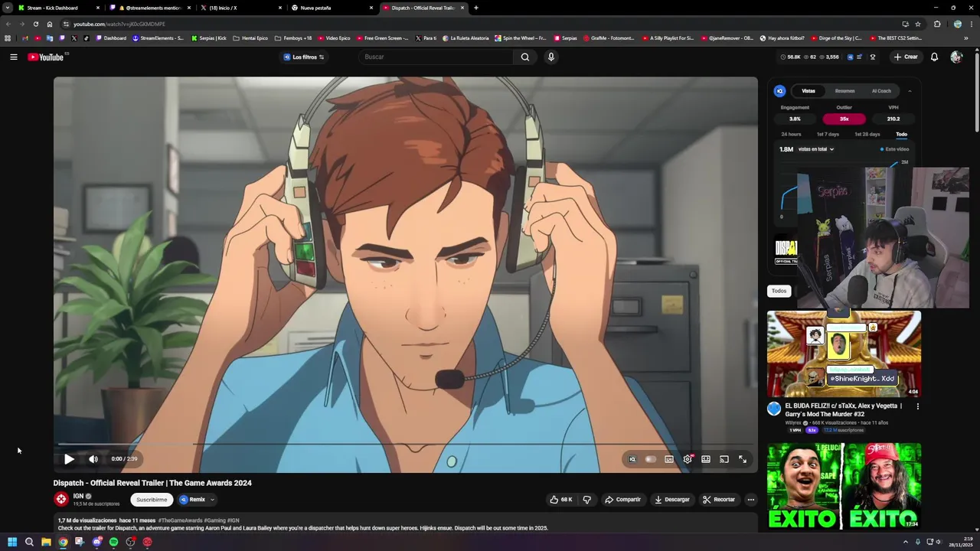Switch to the AI Coach tab
This screenshot has height=551, width=980.
881,91
